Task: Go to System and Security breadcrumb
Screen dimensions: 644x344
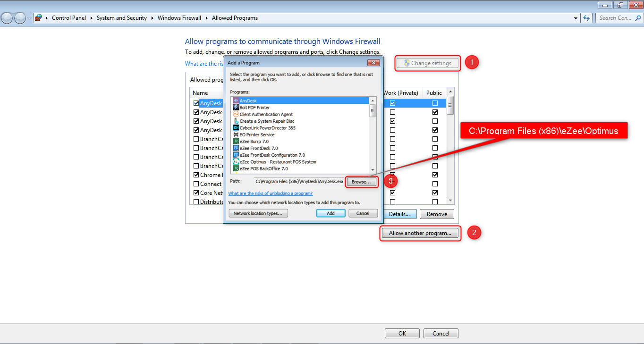Action: pyautogui.click(x=122, y=18)
